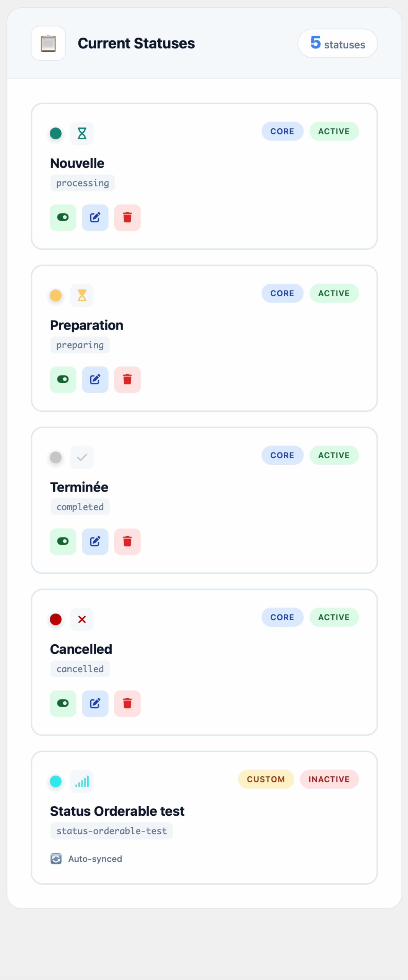Click the 5 statuses count badge
The height and width of the screenshot is (980, 408).
(x=337, y=43)
